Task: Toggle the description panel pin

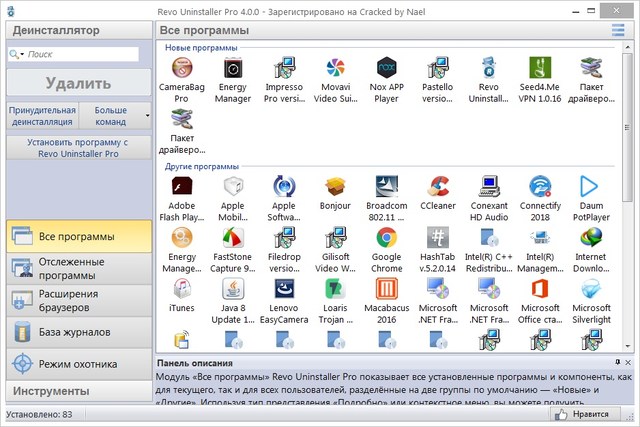Action: 616,362
